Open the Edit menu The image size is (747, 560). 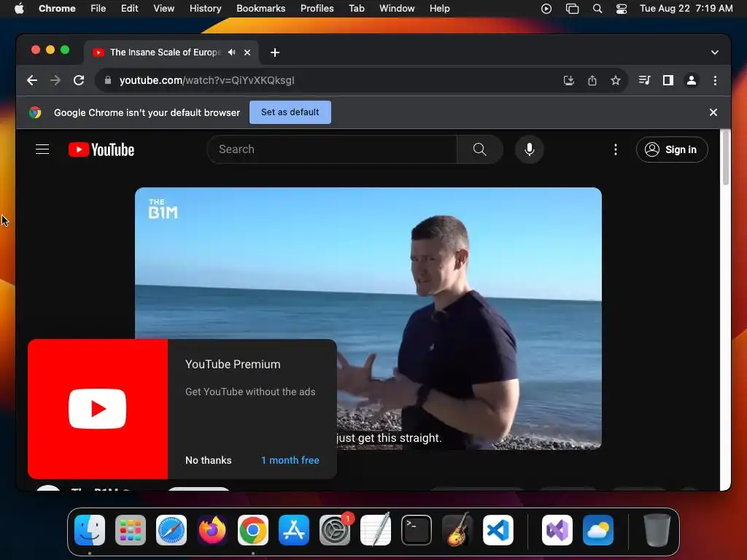point(130,9)
